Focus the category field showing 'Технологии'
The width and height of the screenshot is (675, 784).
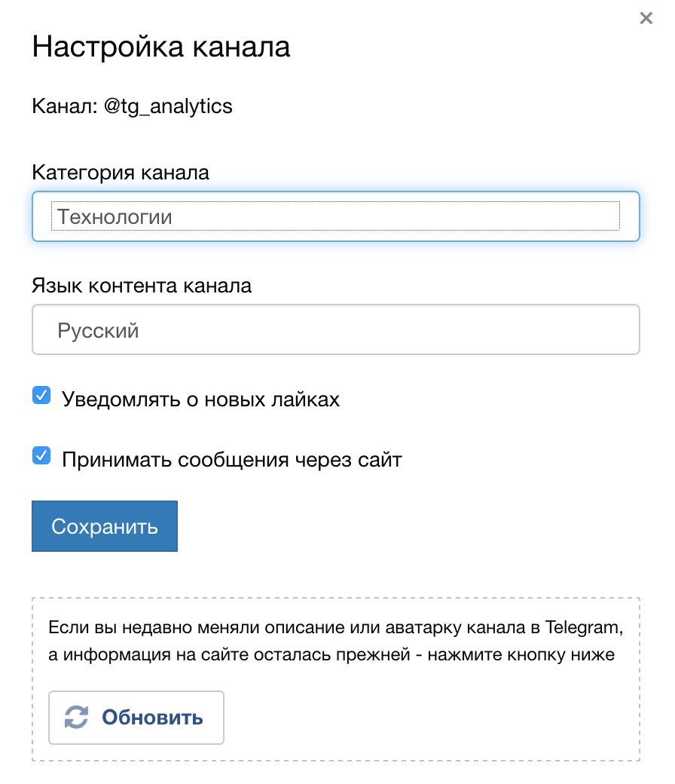click(336, 216)
